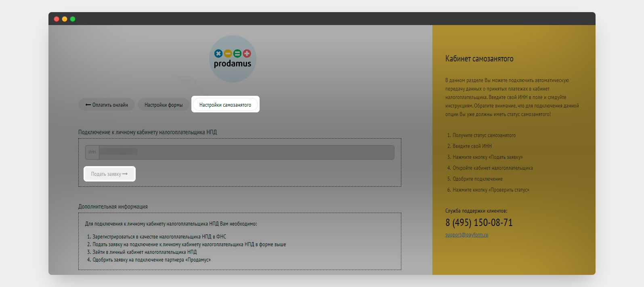
Task: Go back via Оплатить онлайн button
Action: 107,105
